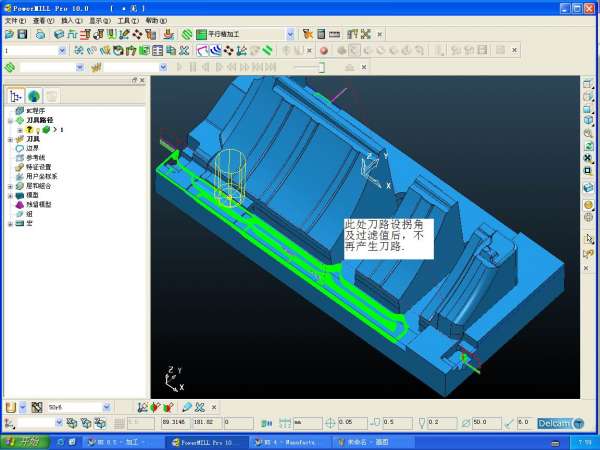Image resolution: width=600 pixels, height=450 pixels.
Task: Expand the 刀具 tree node
Action: point(10,139)
